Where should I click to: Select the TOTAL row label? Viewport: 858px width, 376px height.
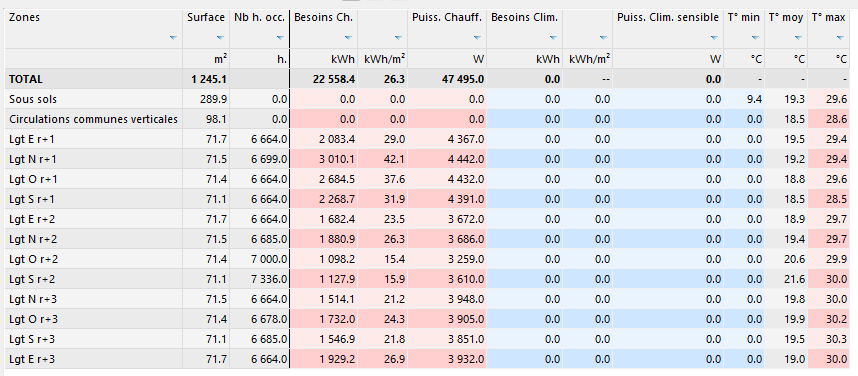[26, 79]
